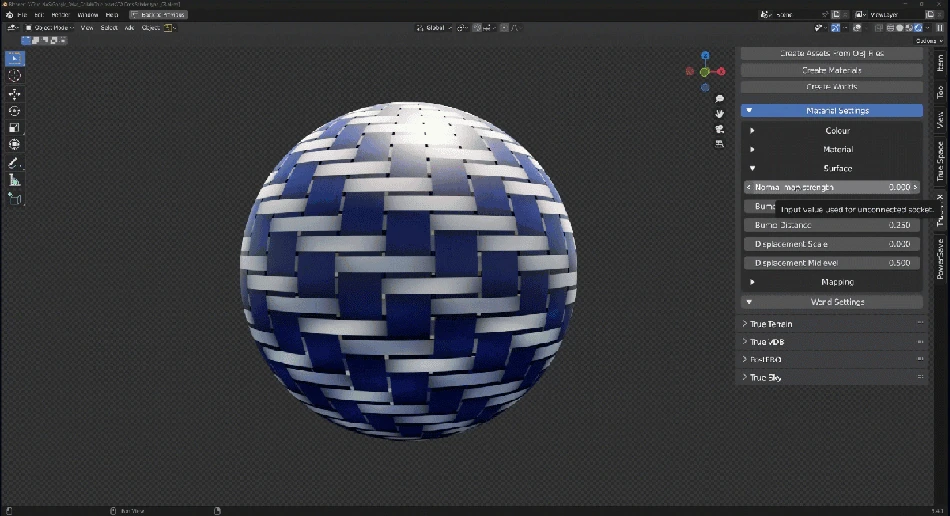Click the zoom magnifier viewport icon
The image size is (950, 516).
(719, 99)
